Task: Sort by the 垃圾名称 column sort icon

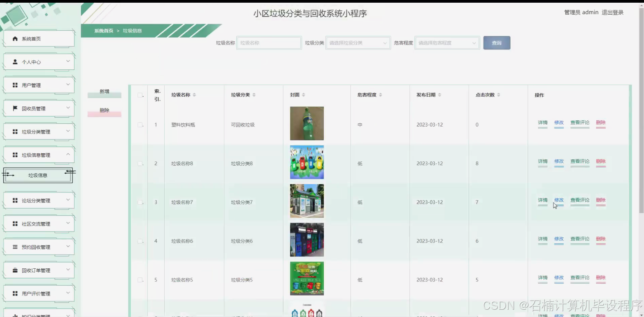Action: pos(194,95)
